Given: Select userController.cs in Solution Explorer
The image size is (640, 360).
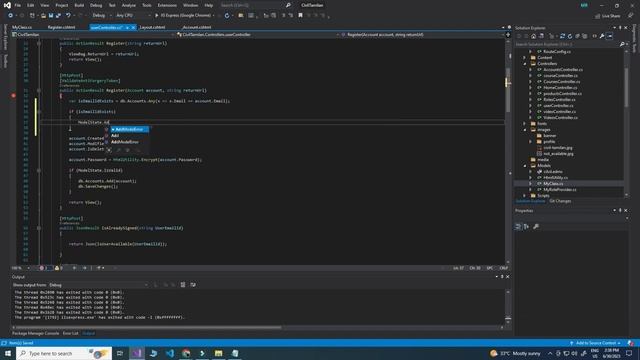Looking at the screenshot, I should (559, 106).
